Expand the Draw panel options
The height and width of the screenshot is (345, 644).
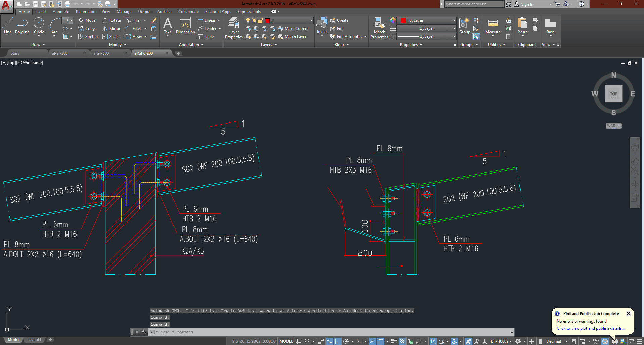[38, 45]
